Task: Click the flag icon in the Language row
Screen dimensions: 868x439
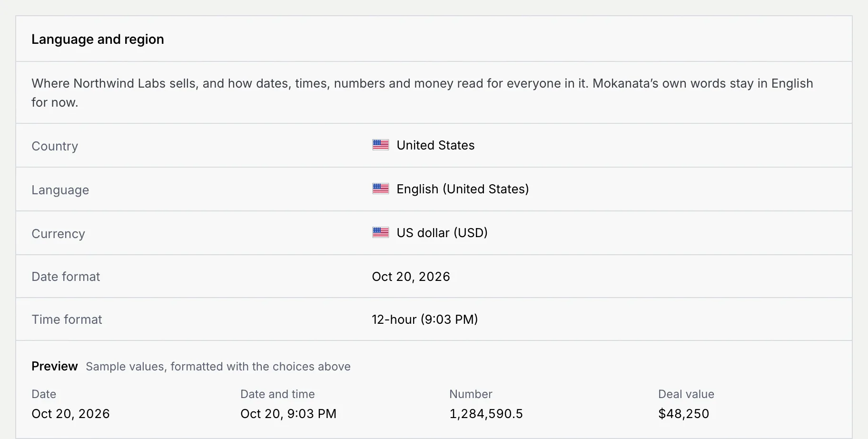Action: point(380,189)
